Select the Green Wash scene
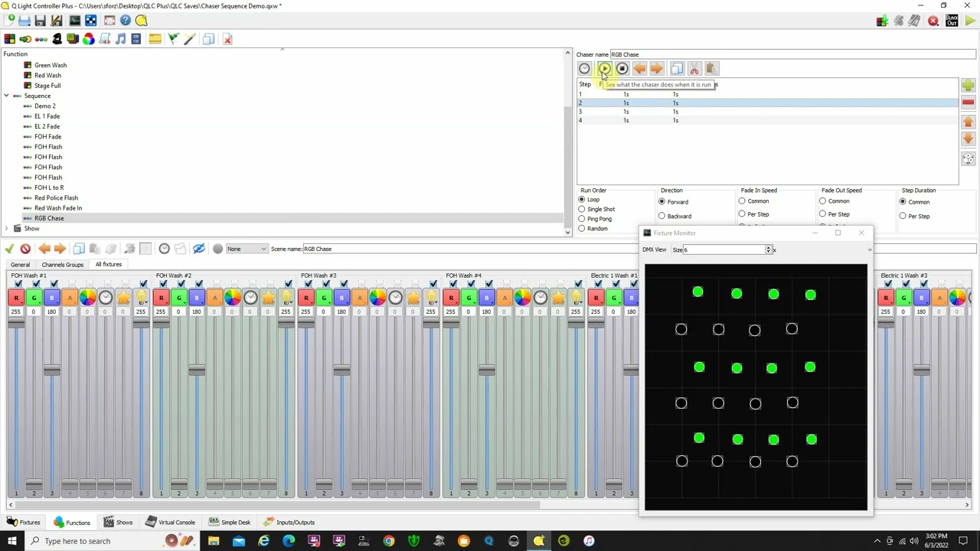 click(x=51, y=65)
